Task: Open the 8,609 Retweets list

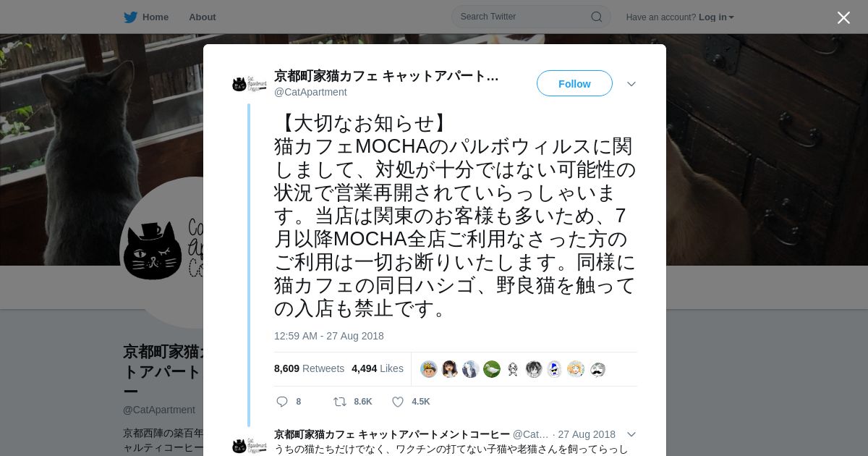Action: pos(309,368)
